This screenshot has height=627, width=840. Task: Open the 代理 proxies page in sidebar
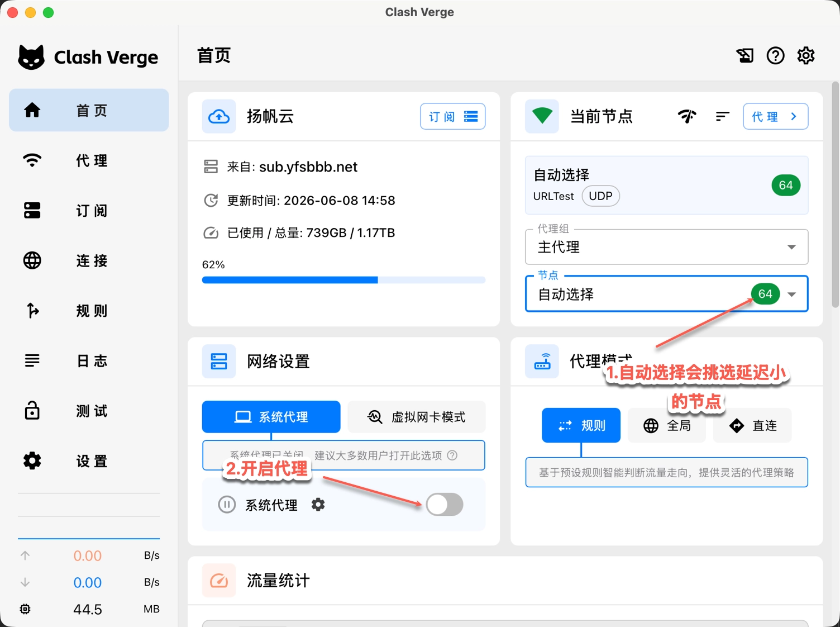tap(89, 160)
